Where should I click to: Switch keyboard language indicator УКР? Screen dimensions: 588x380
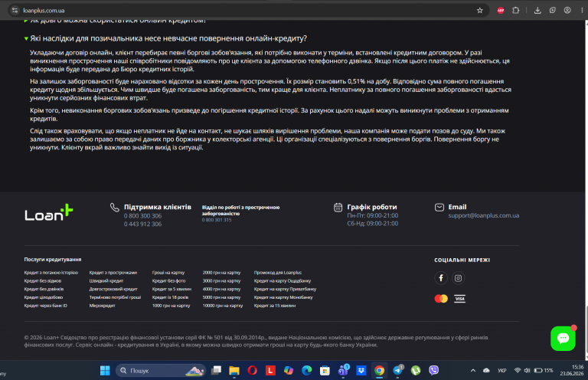point(501,371)
